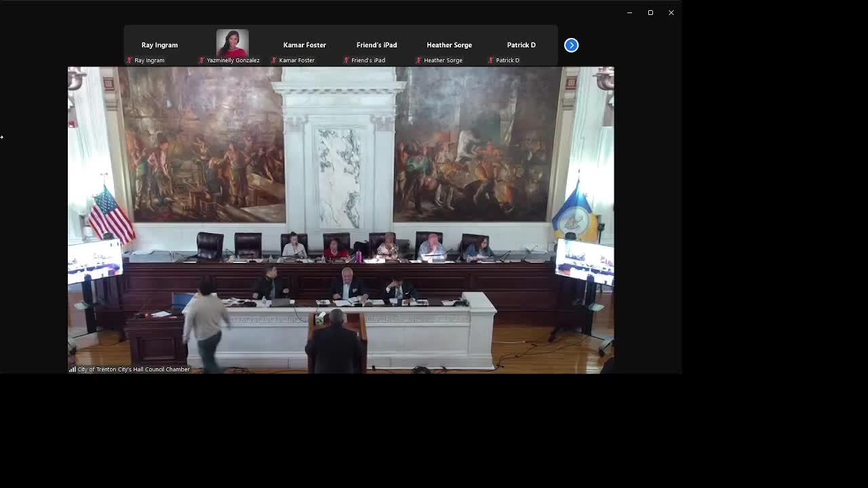Click the City of Trenton Council Chamber label
This screenshot has width=868, height=488.
click(x=134, y=369)
